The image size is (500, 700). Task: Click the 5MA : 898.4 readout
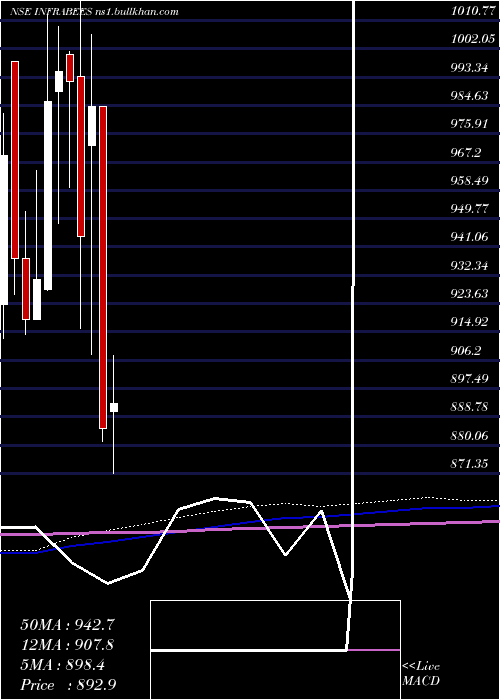(x=62, y=665)
